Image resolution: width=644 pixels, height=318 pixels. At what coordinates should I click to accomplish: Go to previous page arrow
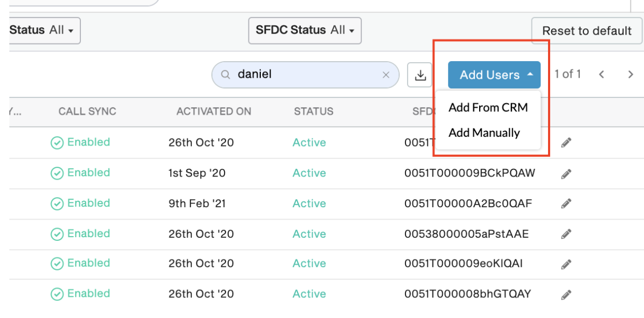(601, 75)
